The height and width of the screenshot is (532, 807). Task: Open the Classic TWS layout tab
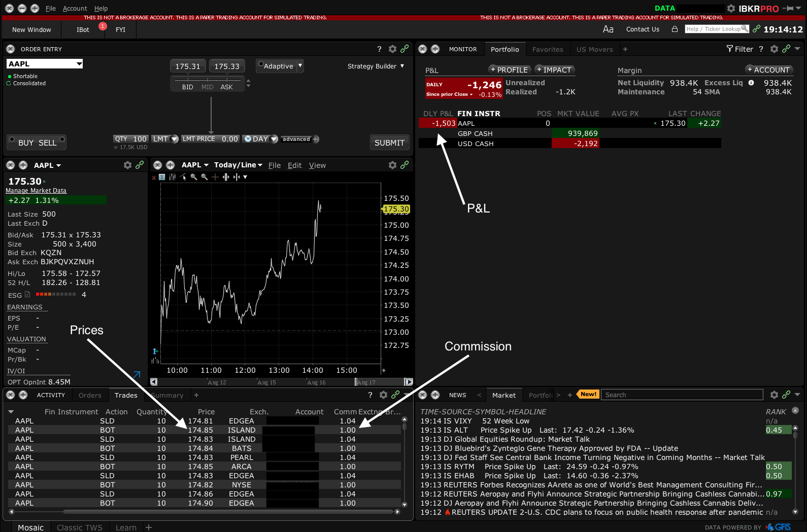(80, 527)
